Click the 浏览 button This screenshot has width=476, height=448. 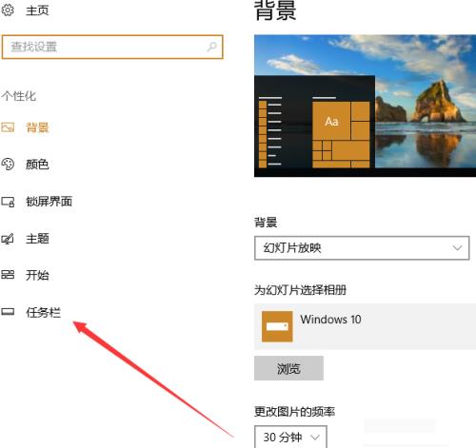coord(288,368)
